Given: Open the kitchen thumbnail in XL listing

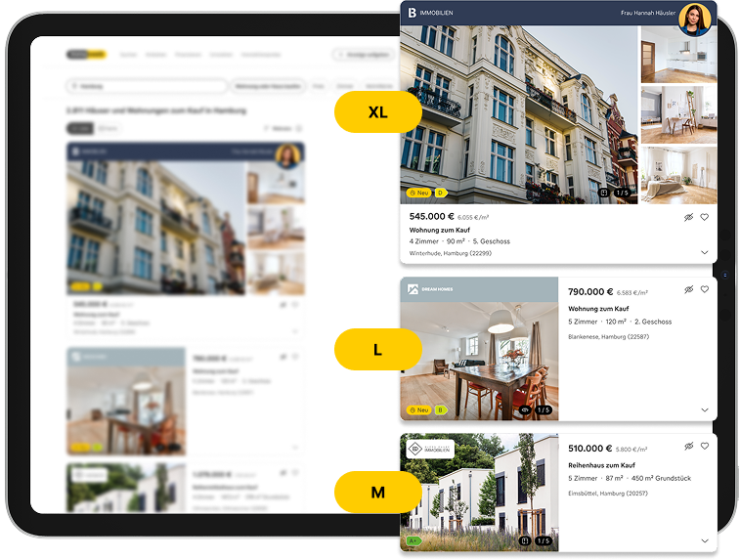Looking at the screenshot, I should [678, 55].
